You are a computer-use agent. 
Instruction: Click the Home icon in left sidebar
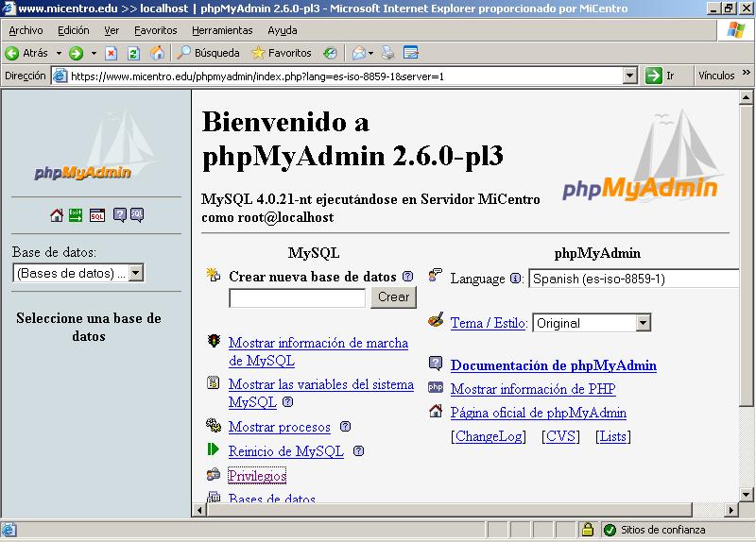pos(57,215)
